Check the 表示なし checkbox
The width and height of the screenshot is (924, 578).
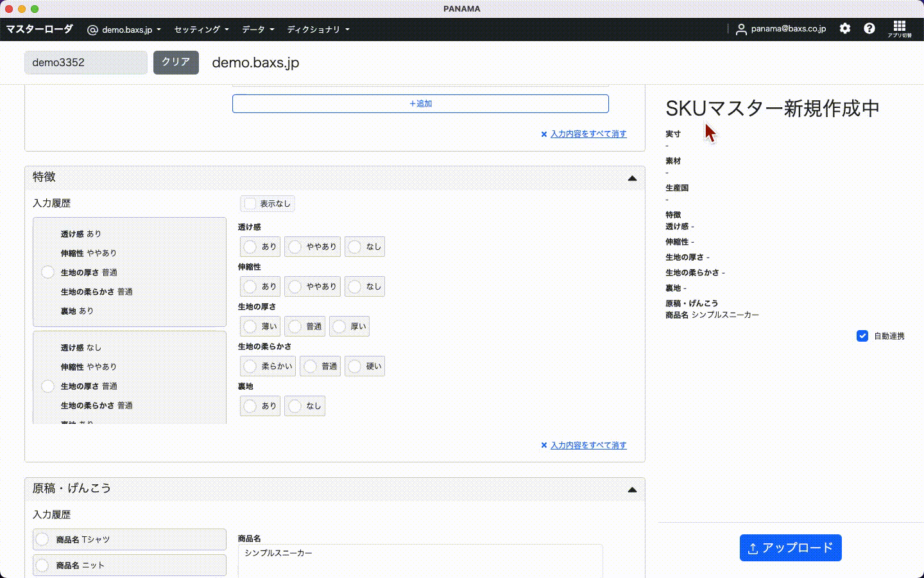(250, 204)
